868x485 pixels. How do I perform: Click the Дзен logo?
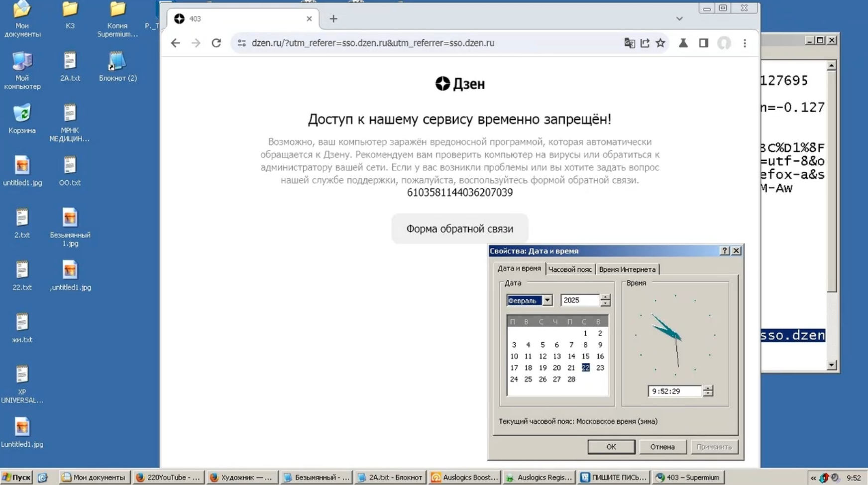(x=459, y=84)
